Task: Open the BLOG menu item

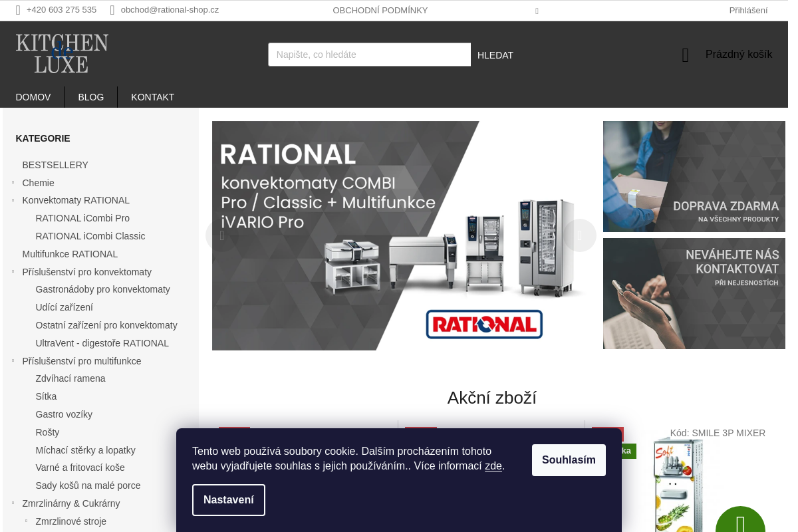Action: pos(91,97)
